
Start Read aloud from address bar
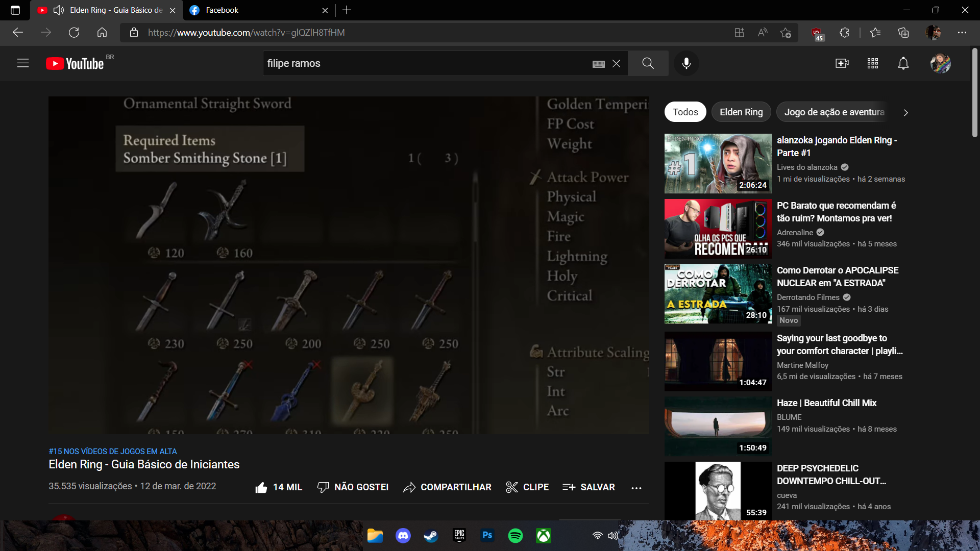pyautogui.click(x=763, y=33)
